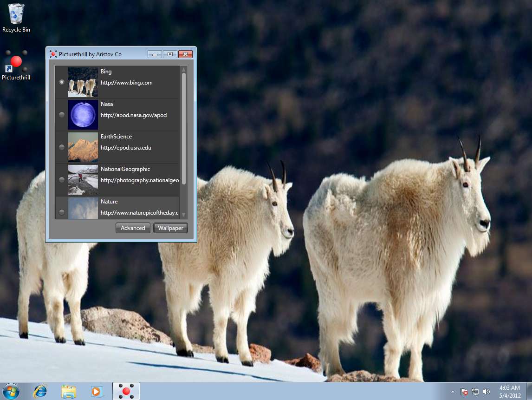The image size is (532, 400).
Task: Click the volume speaker tray icon
Action: point(487,392)
